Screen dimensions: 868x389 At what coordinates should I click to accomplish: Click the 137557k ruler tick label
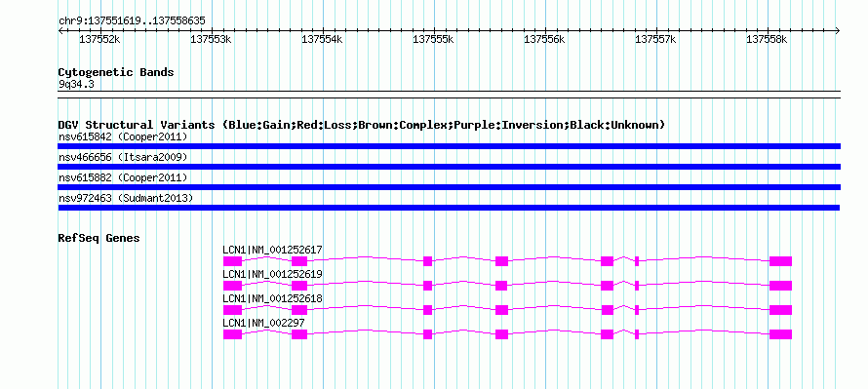click(655, 40)
